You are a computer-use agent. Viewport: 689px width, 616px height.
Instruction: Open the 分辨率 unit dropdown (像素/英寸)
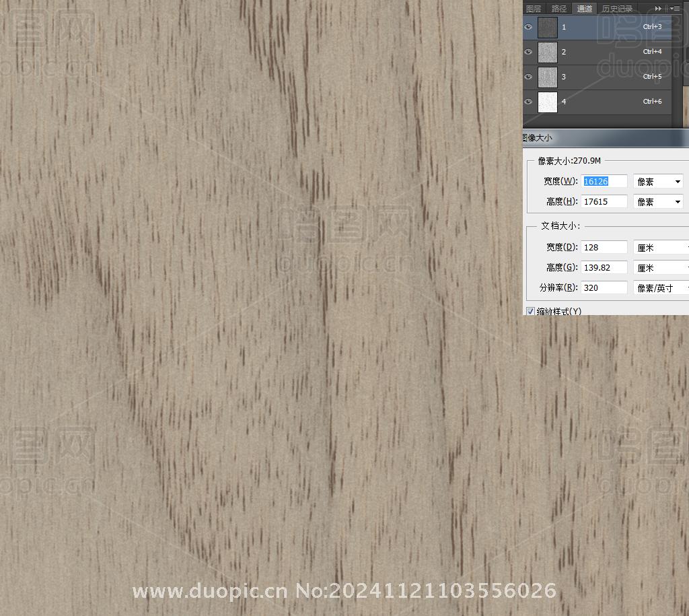pos(661,288)
